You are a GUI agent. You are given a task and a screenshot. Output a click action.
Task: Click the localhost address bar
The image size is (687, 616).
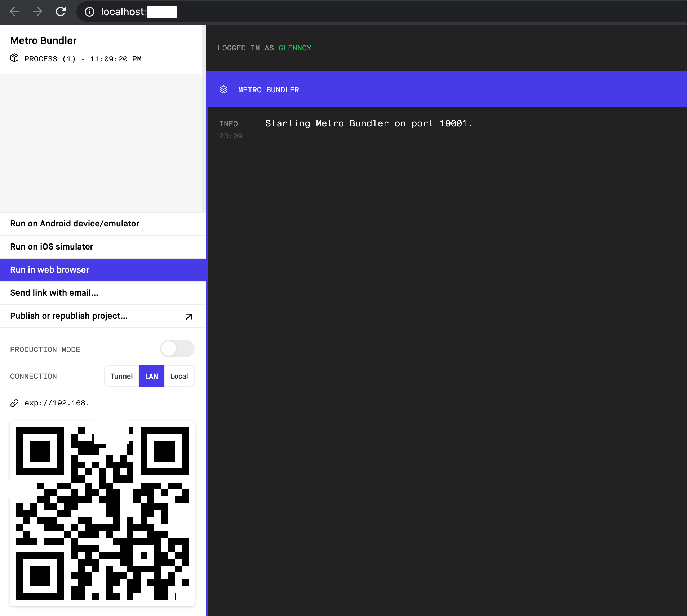click(x=382, y=12)
